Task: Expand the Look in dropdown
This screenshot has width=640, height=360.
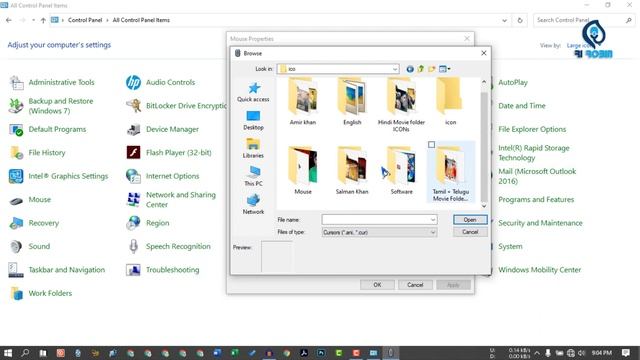Action: (395, 69)
